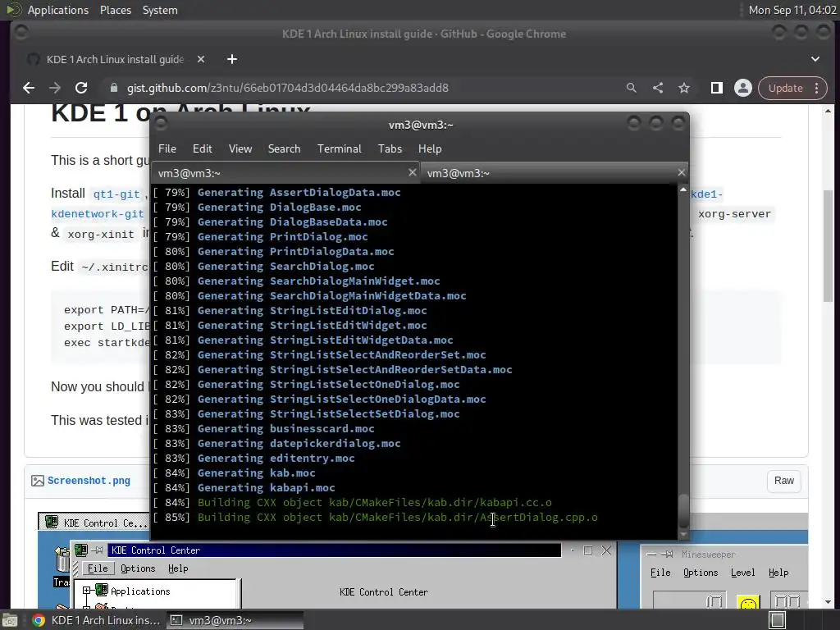Open the terminal Help menu
This screenshot has height=630, width=840.
click(430, 149)
